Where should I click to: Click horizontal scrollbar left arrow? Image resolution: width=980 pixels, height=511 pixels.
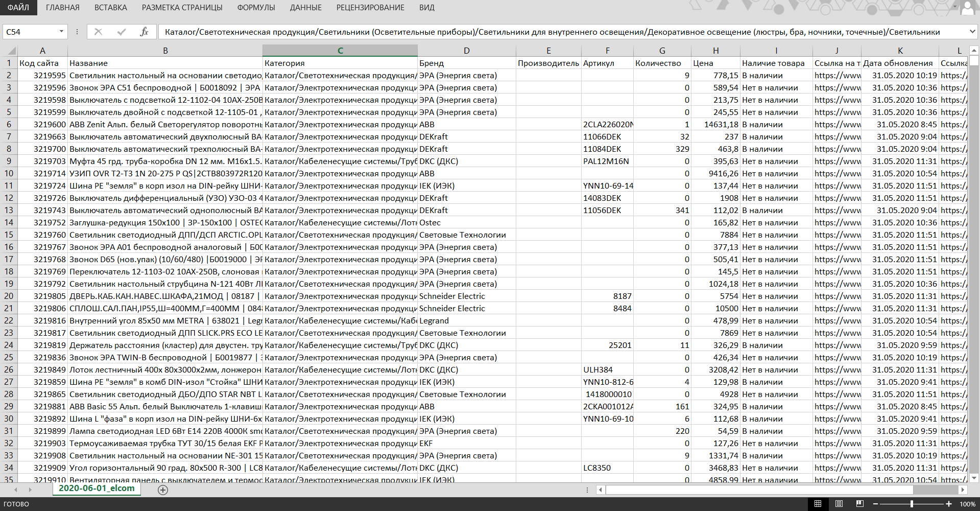coord(601,490)
